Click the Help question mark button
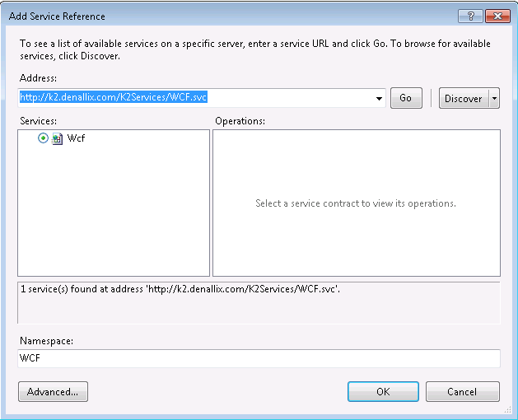518x420 pixels. [x=471, y=16]
